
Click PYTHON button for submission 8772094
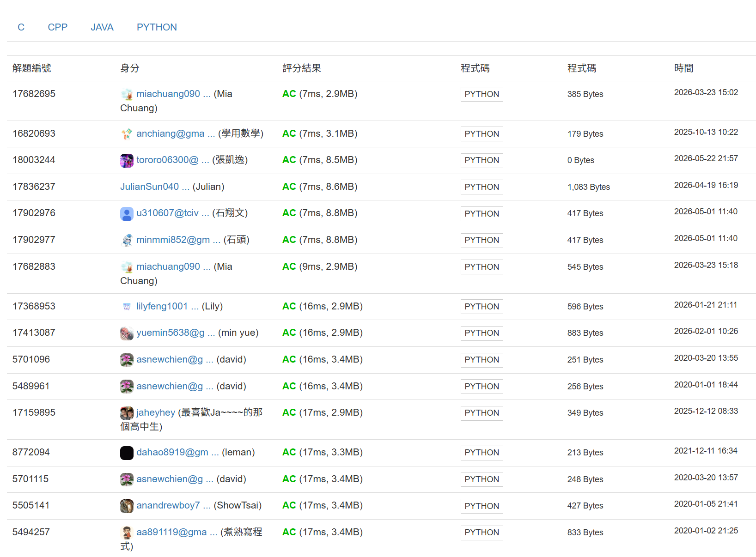(x=482, y=453)
